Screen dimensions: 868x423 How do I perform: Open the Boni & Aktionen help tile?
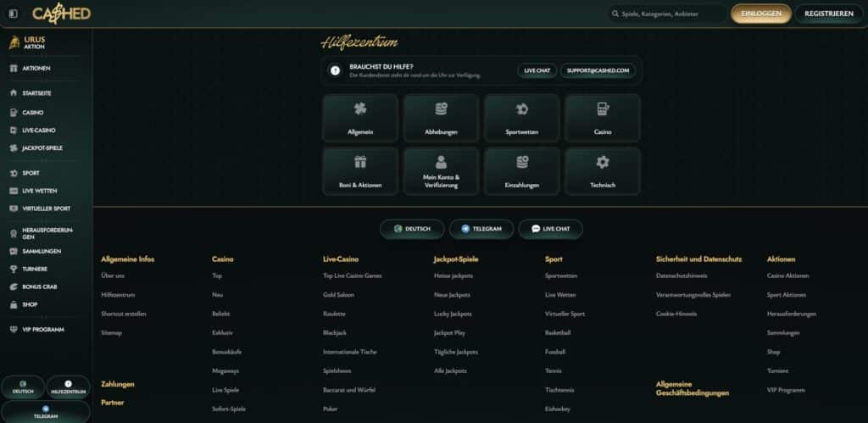[359, 171]
